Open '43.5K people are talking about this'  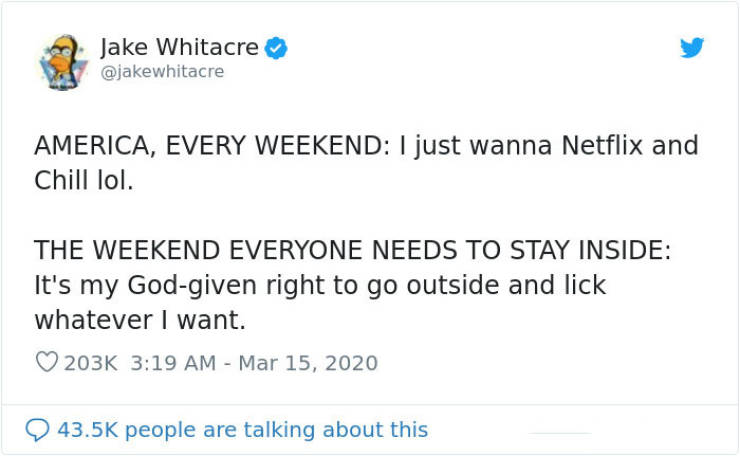tap(243, 430)
